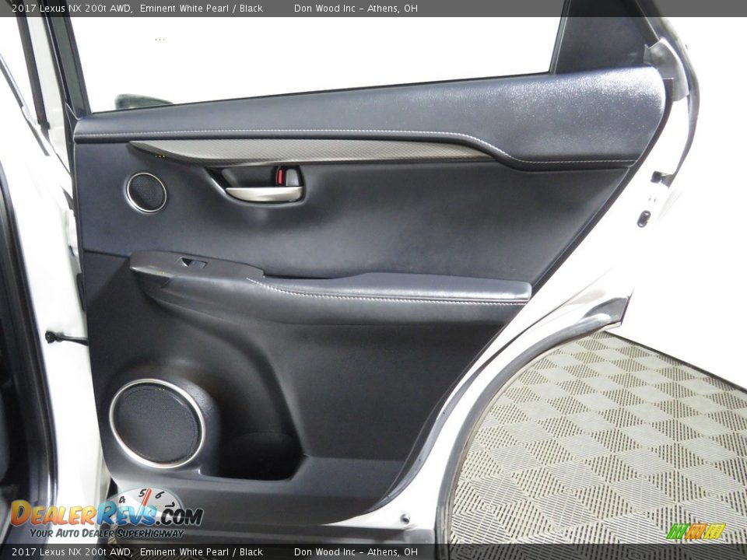Click the door latch on the door edge
Screen dimensions: 747x560
pyautogui.click(x=644, y=219)
